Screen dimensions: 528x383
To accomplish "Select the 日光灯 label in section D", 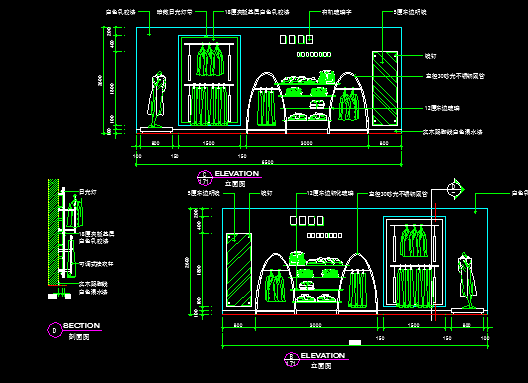I will click(88, 192).
